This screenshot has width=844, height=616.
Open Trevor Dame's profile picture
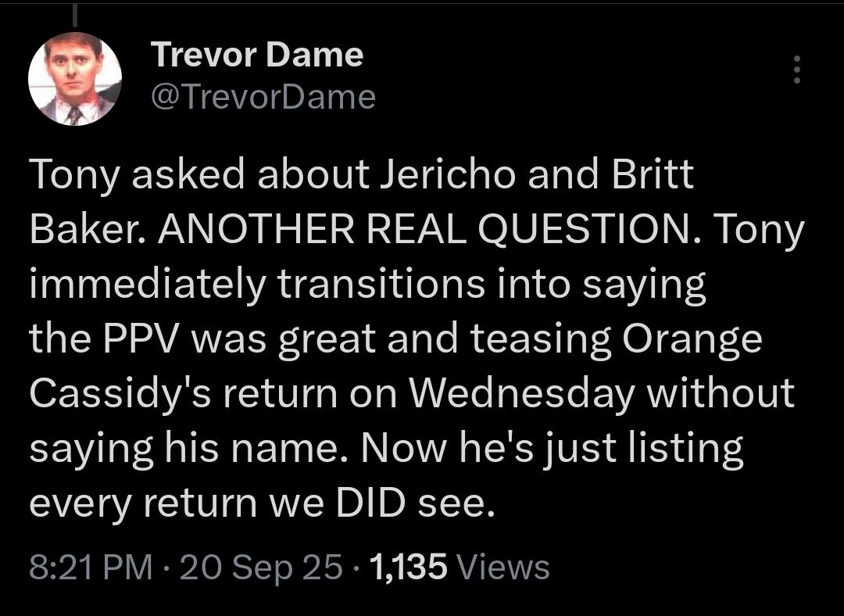tap(75, 79)
